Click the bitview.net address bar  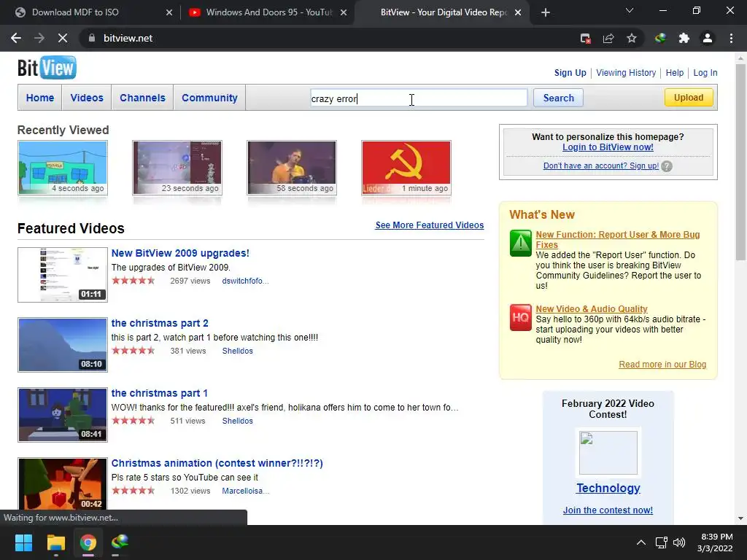click(x=329, y=38)
